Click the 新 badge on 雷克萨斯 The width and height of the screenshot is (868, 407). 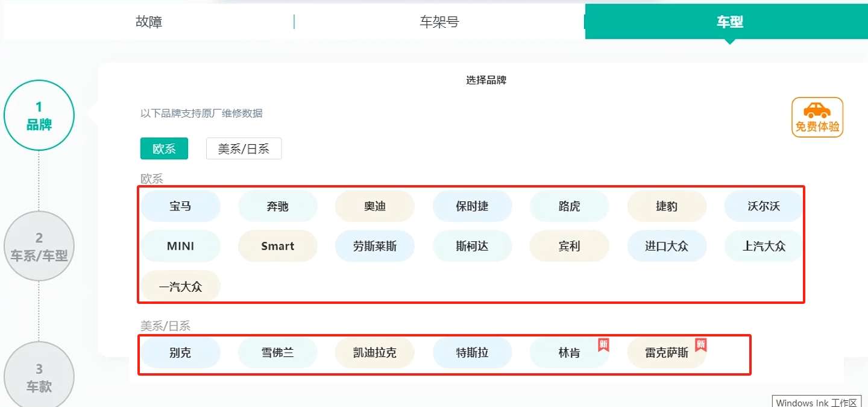(701, 344)
